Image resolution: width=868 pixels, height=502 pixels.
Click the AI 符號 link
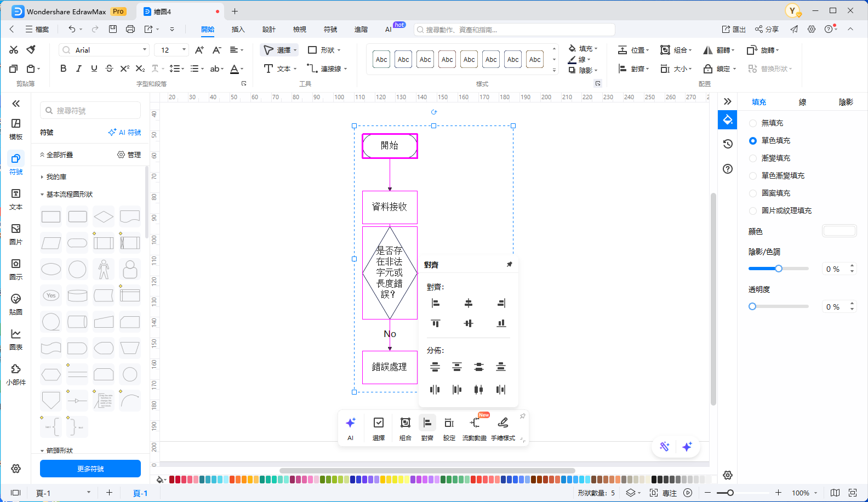[125, 133]
